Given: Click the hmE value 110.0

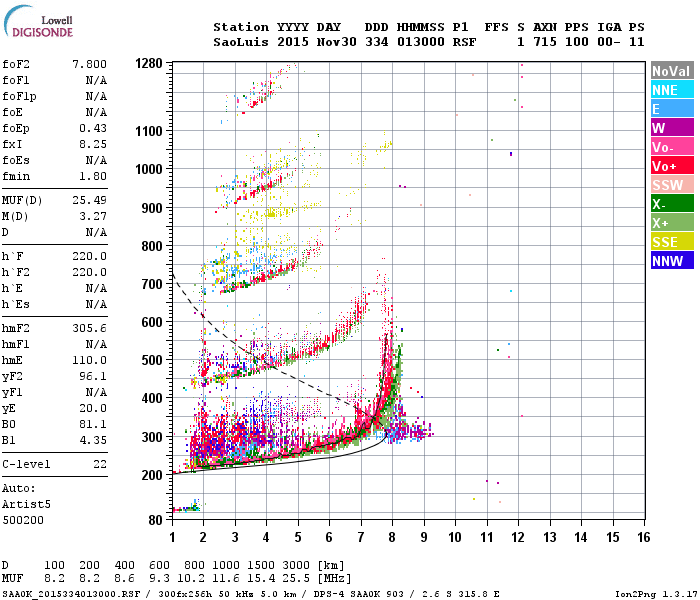Looking at the screenshot, I should tap(89, 360).
